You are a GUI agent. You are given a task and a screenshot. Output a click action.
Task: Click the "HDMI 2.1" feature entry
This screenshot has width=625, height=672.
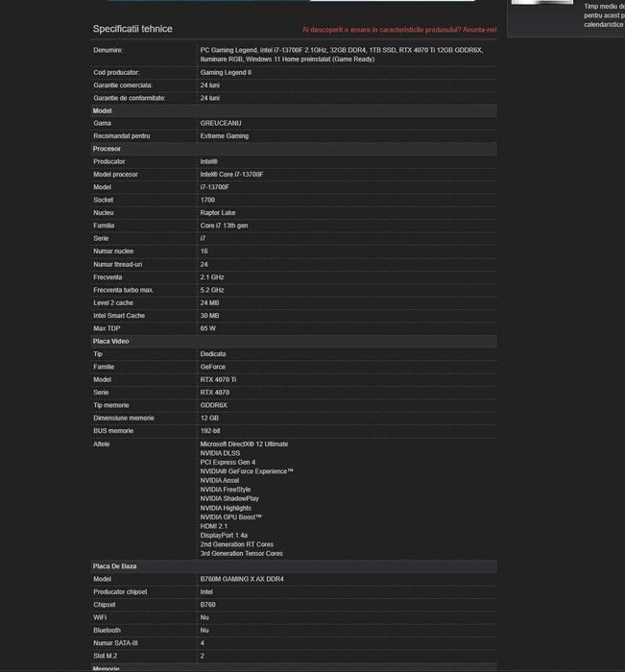216,526
